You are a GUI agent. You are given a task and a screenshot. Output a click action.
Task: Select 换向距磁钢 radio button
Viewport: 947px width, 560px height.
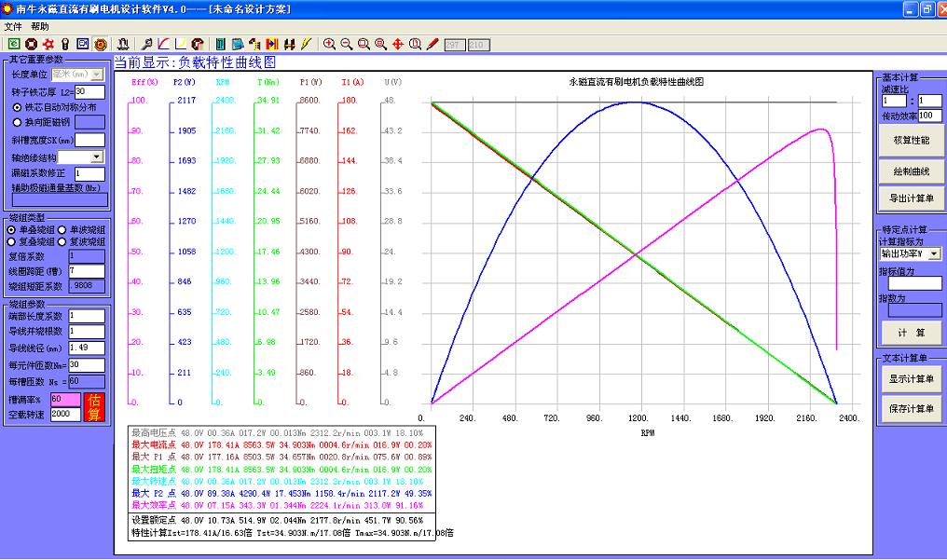[17, 122]
